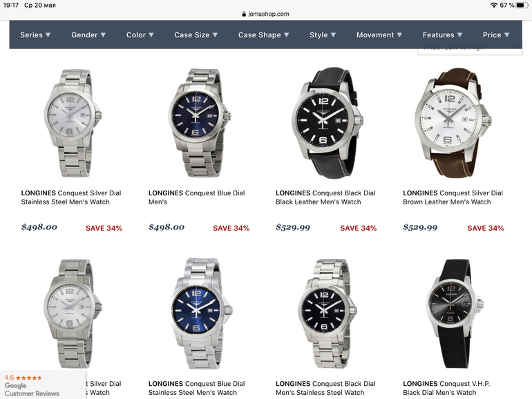The height and width of the screenshot is (399, 532).
Task: Expand the Movement filter dropdown
Action: pos(379,35)
